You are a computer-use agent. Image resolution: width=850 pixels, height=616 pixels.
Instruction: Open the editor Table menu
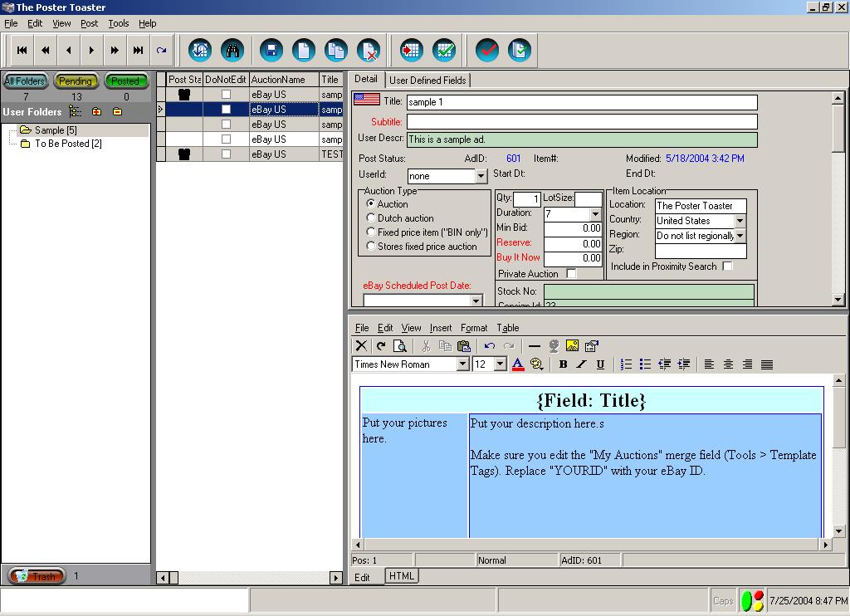508,328
